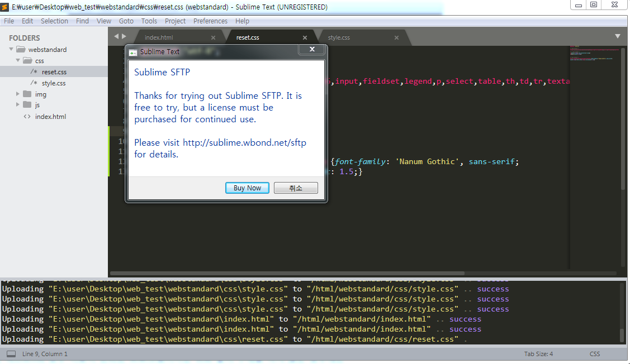Click the webstandard folder icon

(21, 49)
